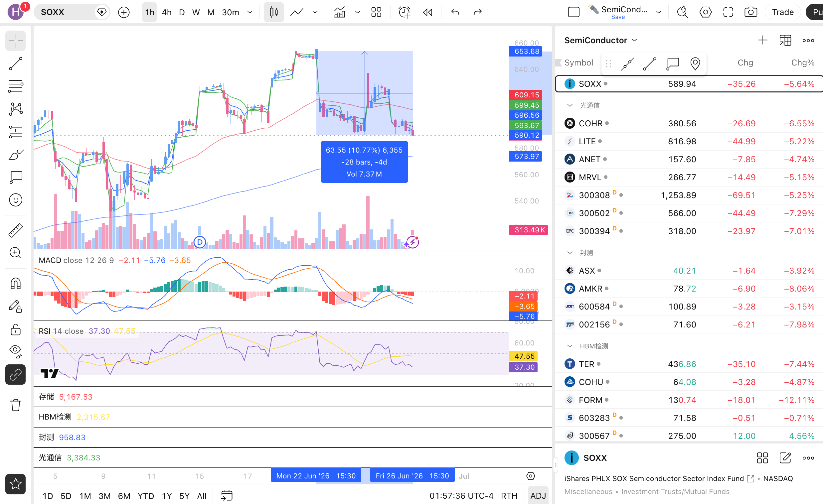Screen dimensions: 823x504
Task: Enter fullscreen mode
Action: click(x=728, y=12)
